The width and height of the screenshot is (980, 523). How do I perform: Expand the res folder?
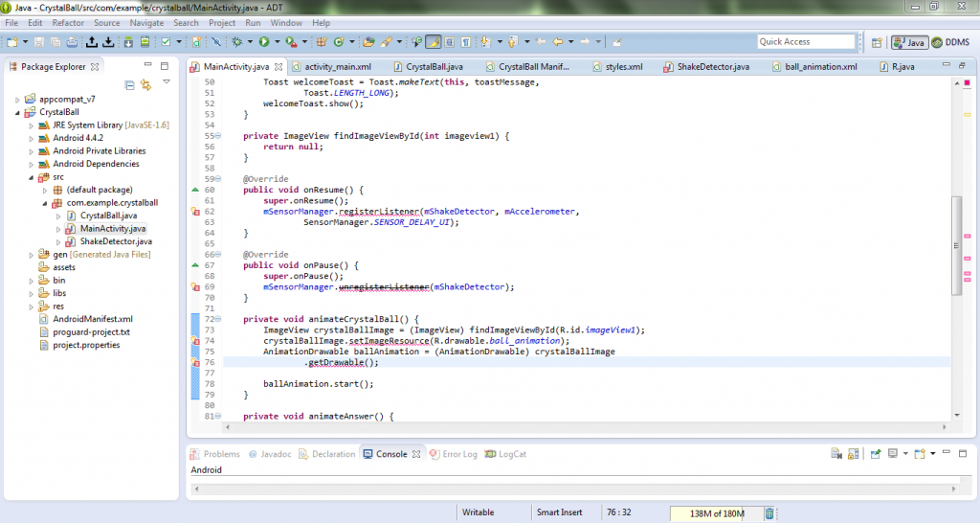click(x=31, y=307)
